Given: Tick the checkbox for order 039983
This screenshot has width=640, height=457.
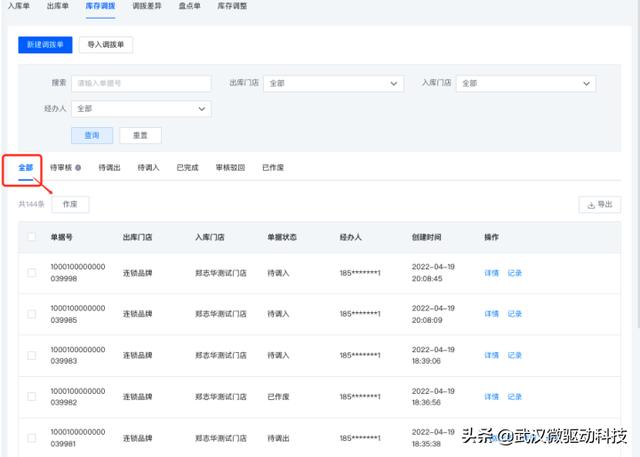Looking at the screenshot, I should [x=32, y=355].
